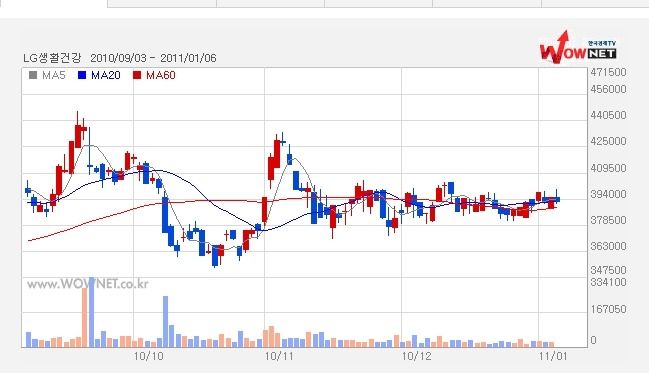
Task: Click the blue MA20 legend swatch
Action: (x=82, y=75)
